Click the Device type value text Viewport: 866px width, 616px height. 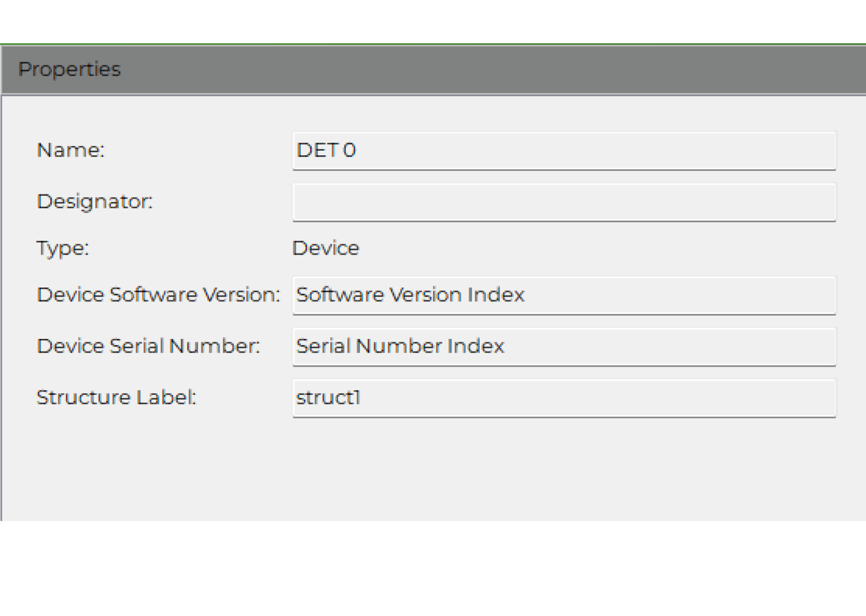326,248
